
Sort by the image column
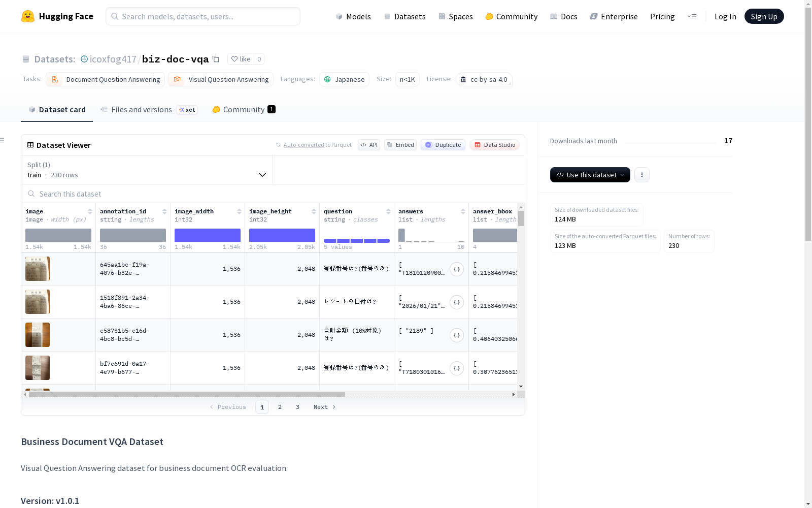90,211
